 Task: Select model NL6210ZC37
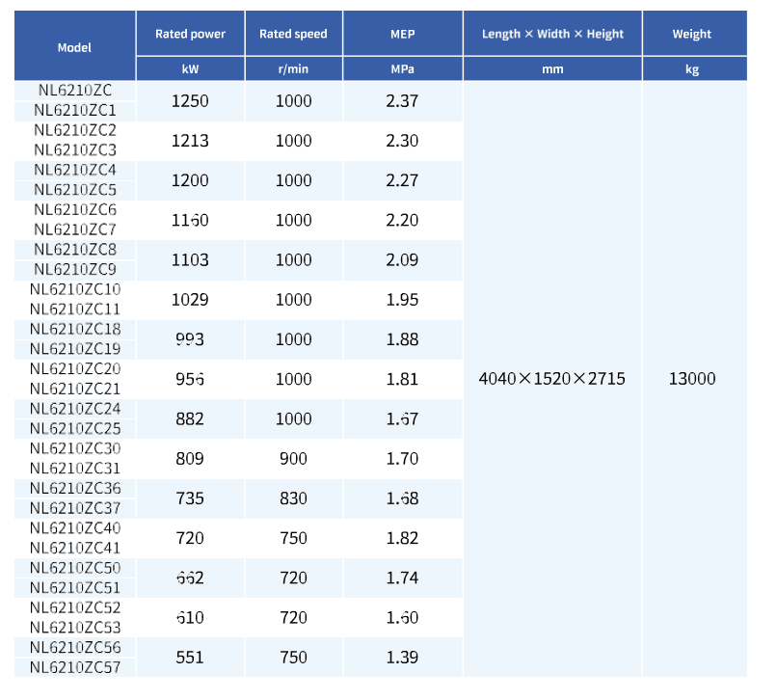tap(75, 508)
